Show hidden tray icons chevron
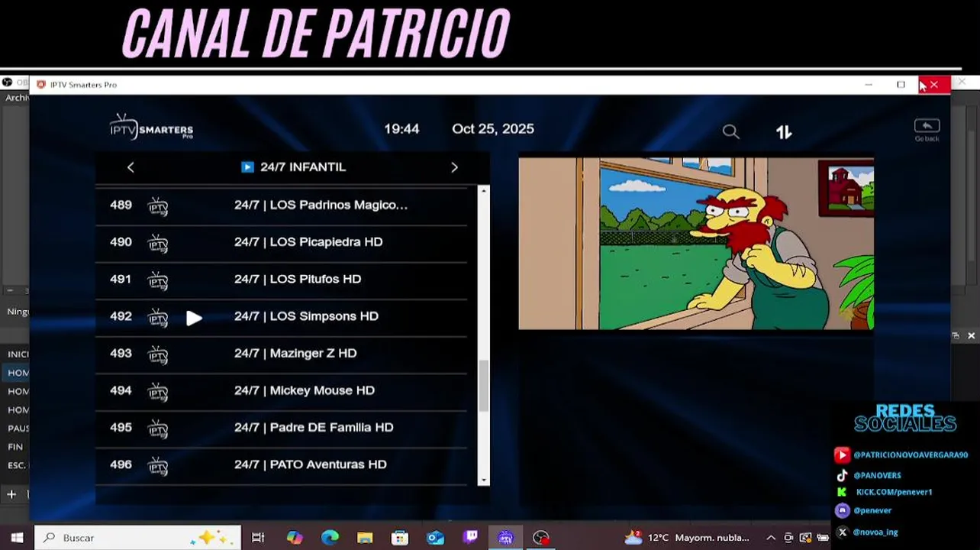Image resolution: width=980 pixels, height=550 pixels. [771, 538]
